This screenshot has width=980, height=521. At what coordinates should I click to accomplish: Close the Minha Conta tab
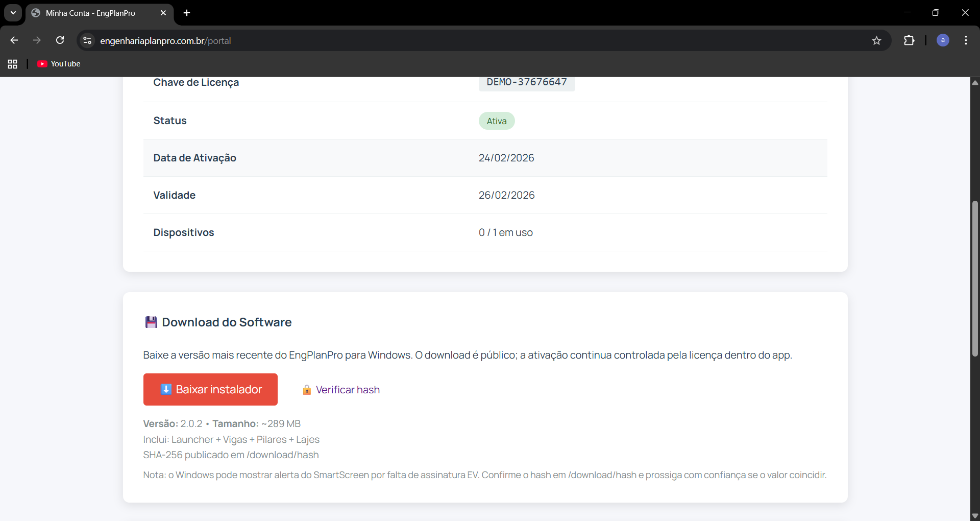coord(163,13)
